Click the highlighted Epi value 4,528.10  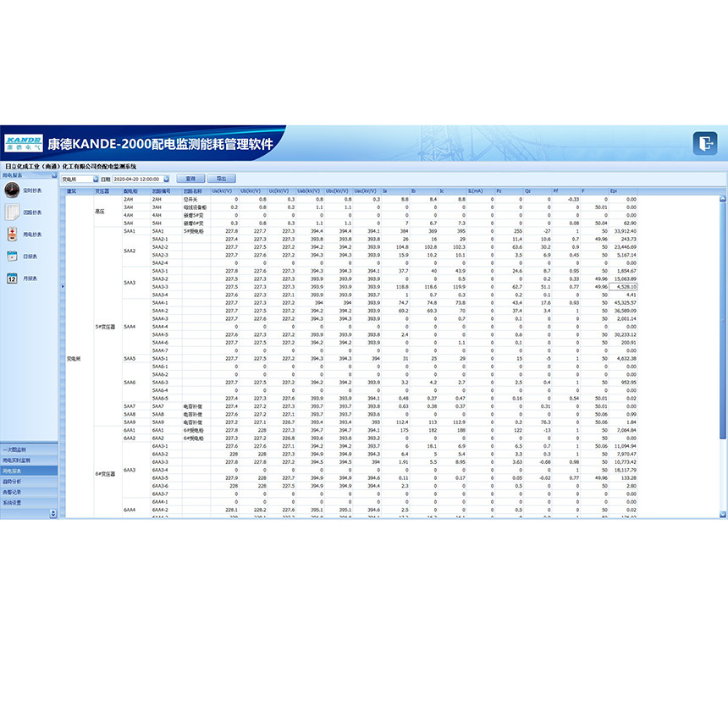point(623,287)
